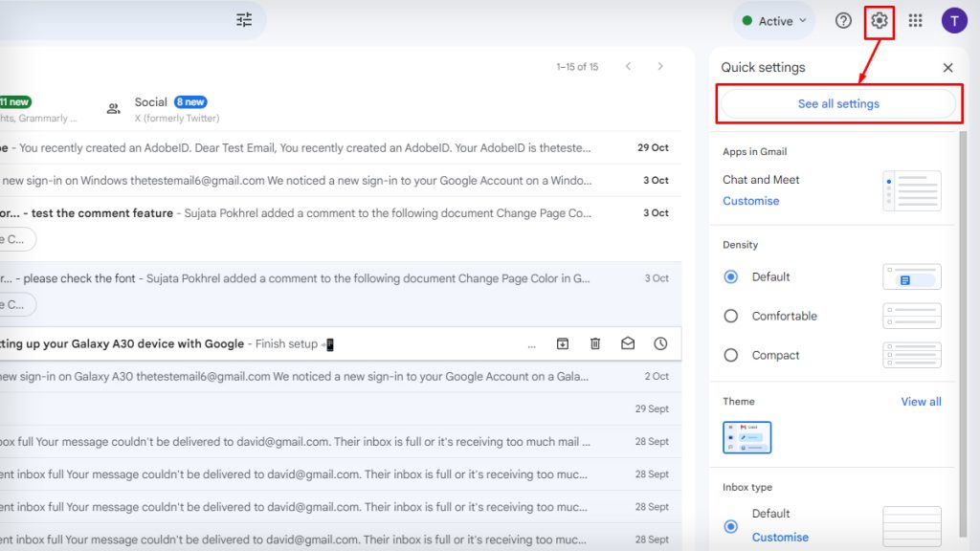Open the account avatar menu
The height and width of the screenshot is (551, 980).
pos(954,20)
